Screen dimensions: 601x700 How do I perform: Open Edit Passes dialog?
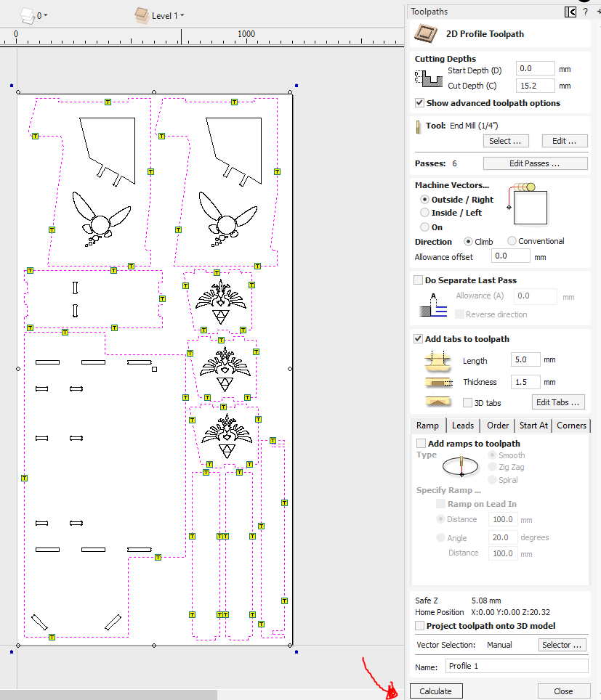535,163
